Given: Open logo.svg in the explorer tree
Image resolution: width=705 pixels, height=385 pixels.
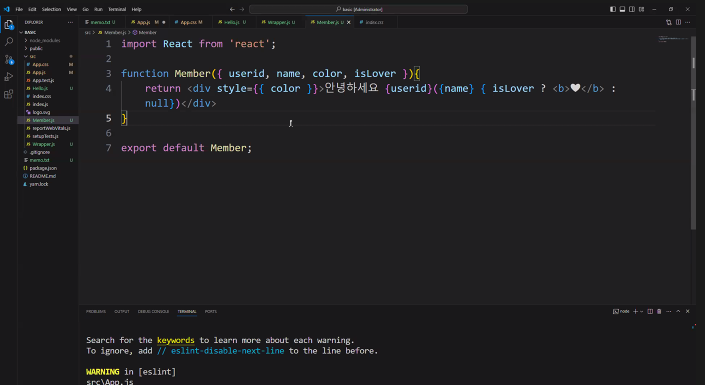Looking at the screenshot, I should (41, 112).
